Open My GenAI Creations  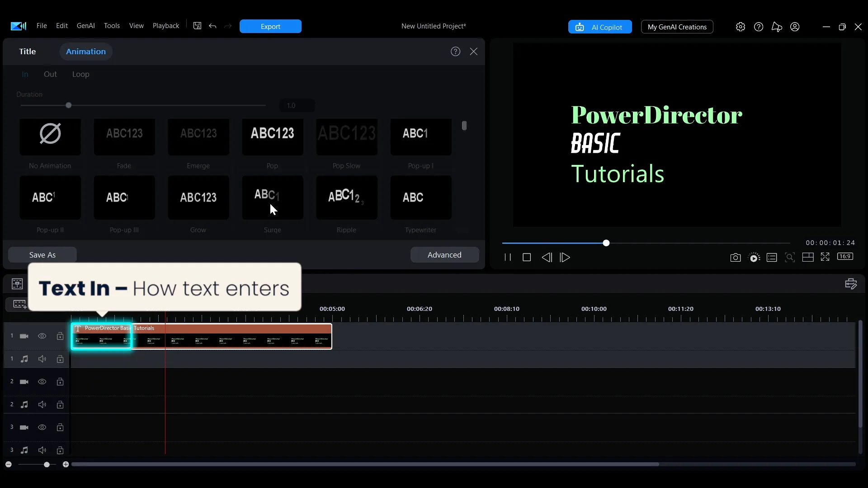click(x=677, y=27)
